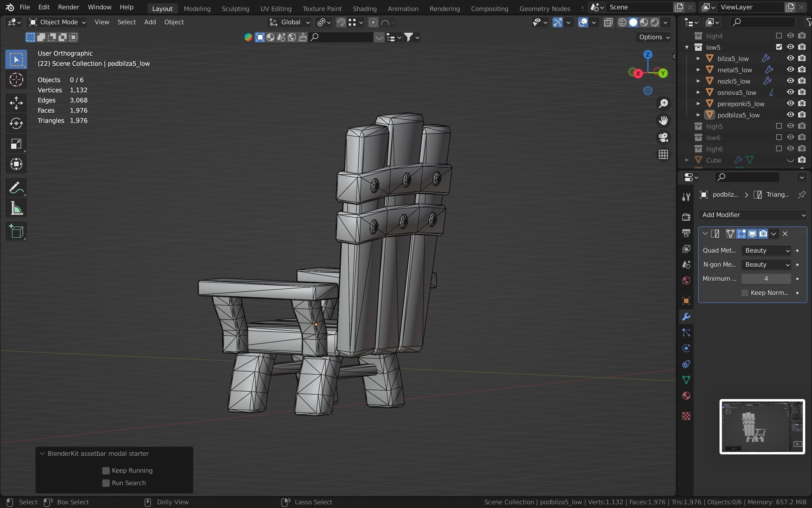Click the picture-in-picture thumbnail preview

coord(762,427)
